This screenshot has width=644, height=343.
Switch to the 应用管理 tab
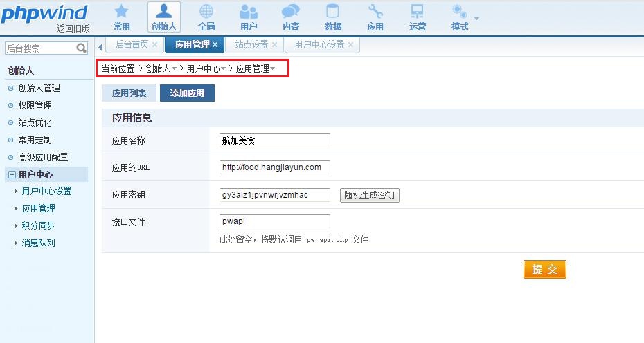193,44
